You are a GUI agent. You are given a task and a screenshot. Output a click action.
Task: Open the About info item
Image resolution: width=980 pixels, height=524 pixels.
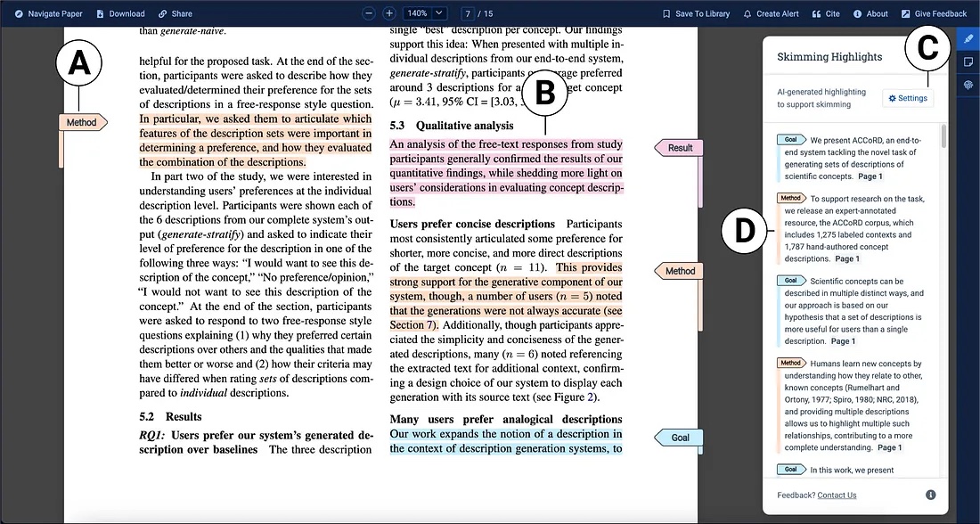pos(870,13)
